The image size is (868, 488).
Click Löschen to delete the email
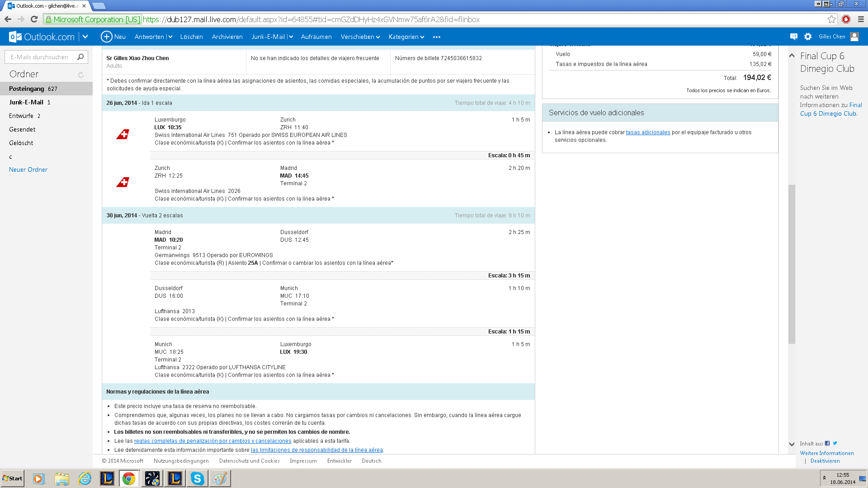[191, 37]
